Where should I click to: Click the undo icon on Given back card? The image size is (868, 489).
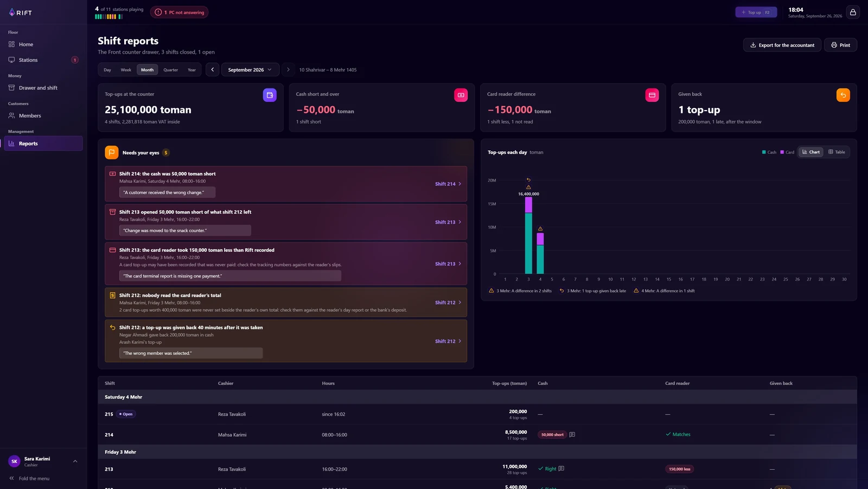[x=843, y=95]
